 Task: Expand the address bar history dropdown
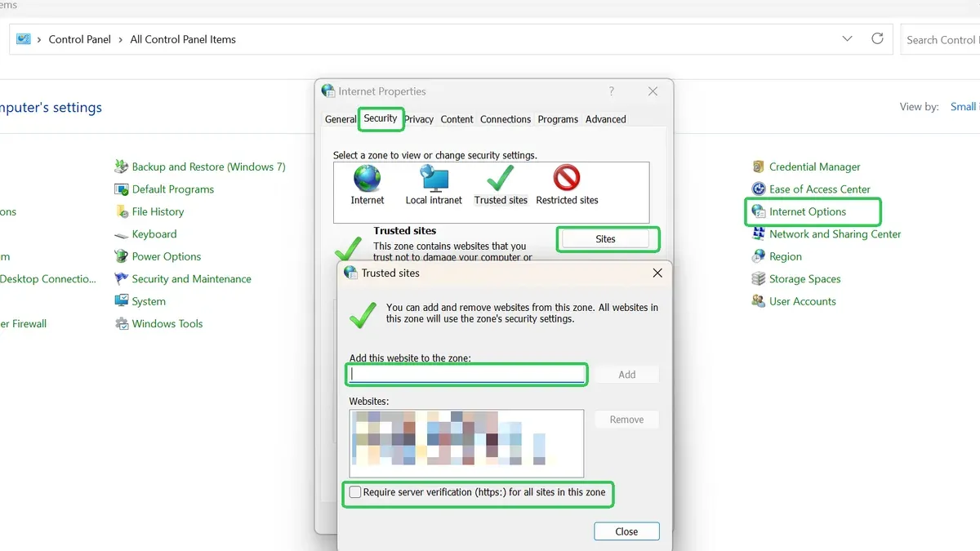(x=847, y=39)
